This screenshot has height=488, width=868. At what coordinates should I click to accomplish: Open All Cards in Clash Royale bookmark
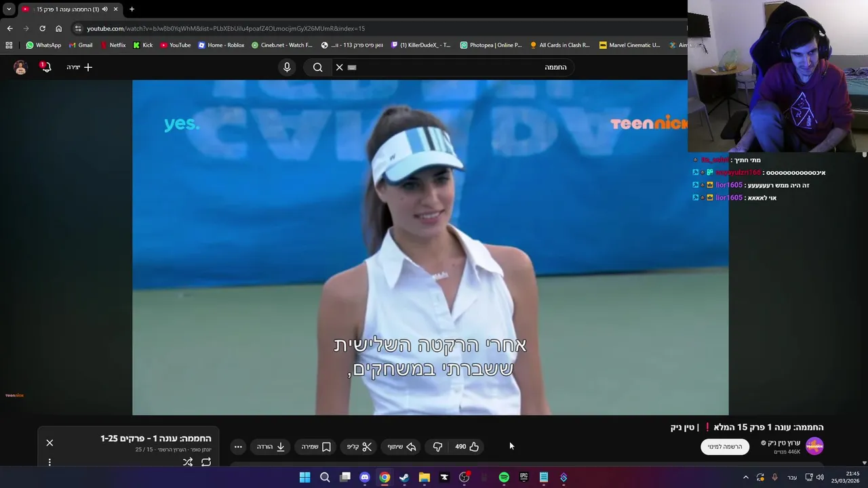(x=560, y=45)
